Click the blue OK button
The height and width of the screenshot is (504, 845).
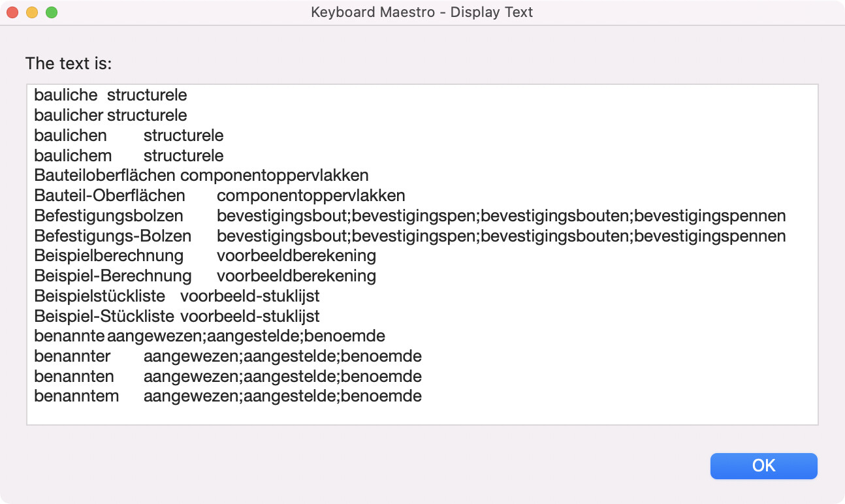(763, 465)
